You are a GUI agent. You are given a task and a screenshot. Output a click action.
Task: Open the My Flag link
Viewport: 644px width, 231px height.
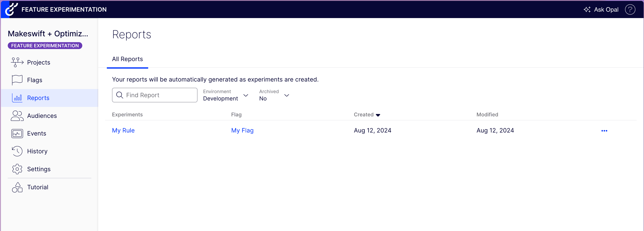pos(242,130)
